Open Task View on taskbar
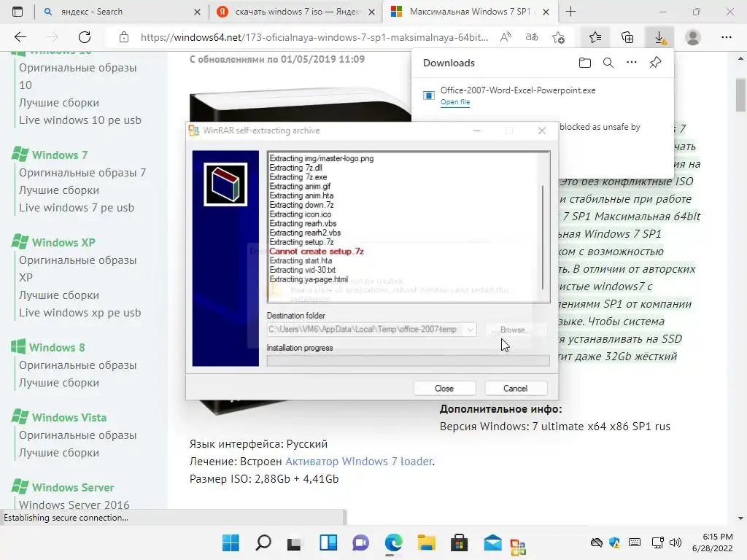 pos(295,542)
